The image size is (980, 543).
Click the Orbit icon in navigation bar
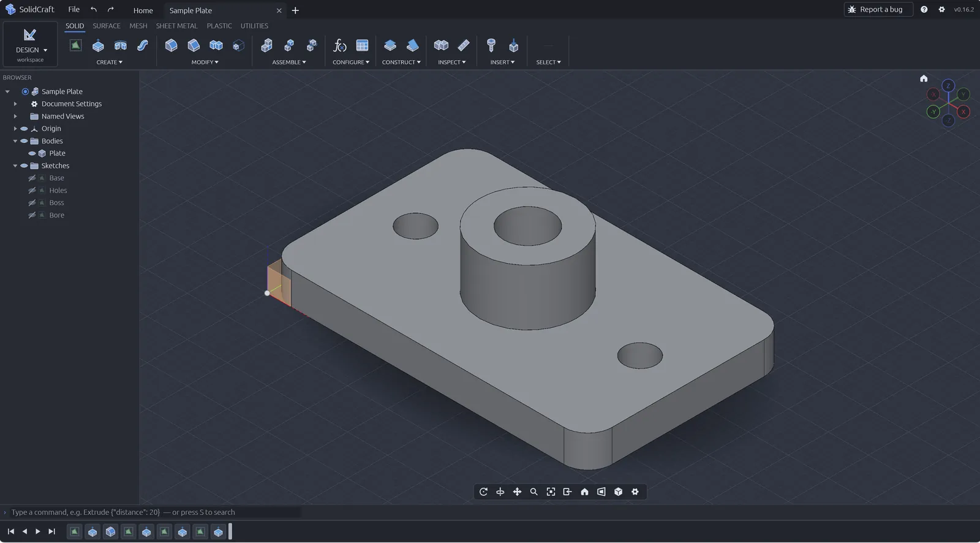point(483,492)
